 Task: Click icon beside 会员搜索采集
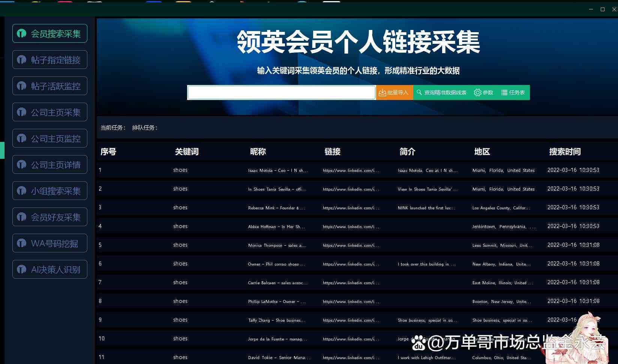(21, 34)
